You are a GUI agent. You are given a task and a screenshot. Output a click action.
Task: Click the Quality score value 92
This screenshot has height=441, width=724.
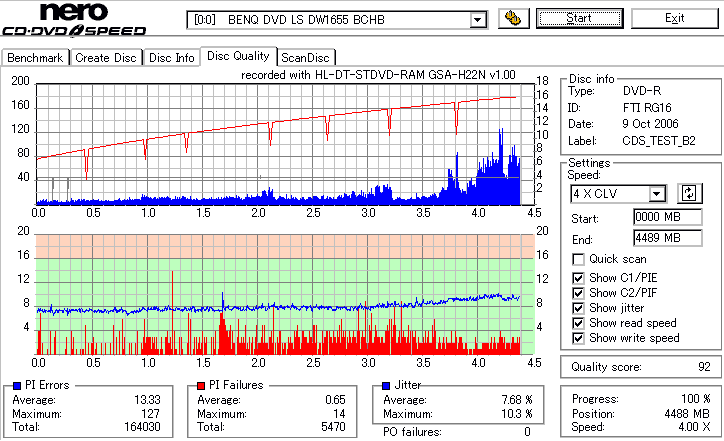click(704, 367)
